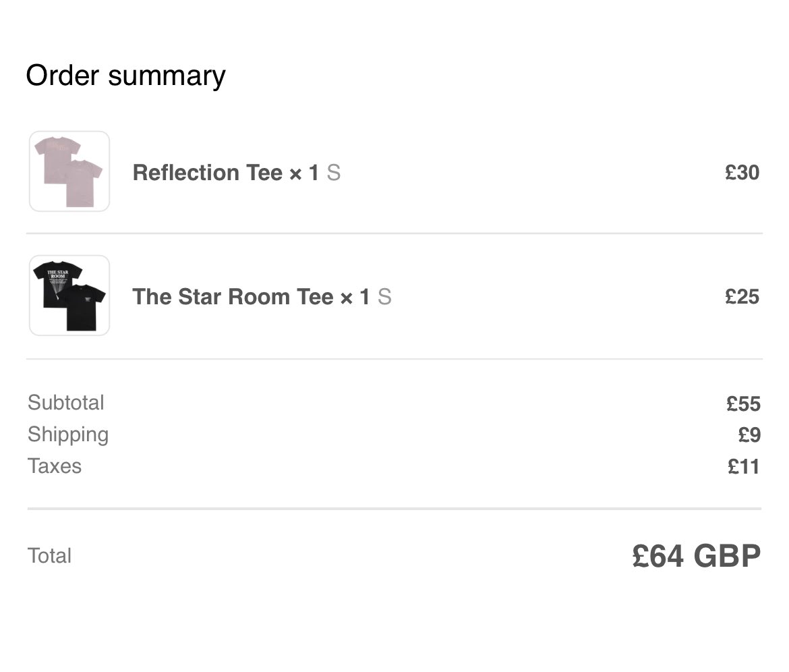789x672 pixels.
Task: Click the Taxes label
Action: click(x=55, y=466)
